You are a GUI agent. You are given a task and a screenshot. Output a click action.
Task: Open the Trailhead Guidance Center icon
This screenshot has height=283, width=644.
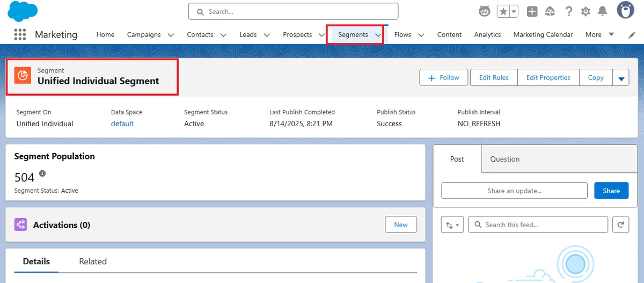tap(550, 11)
